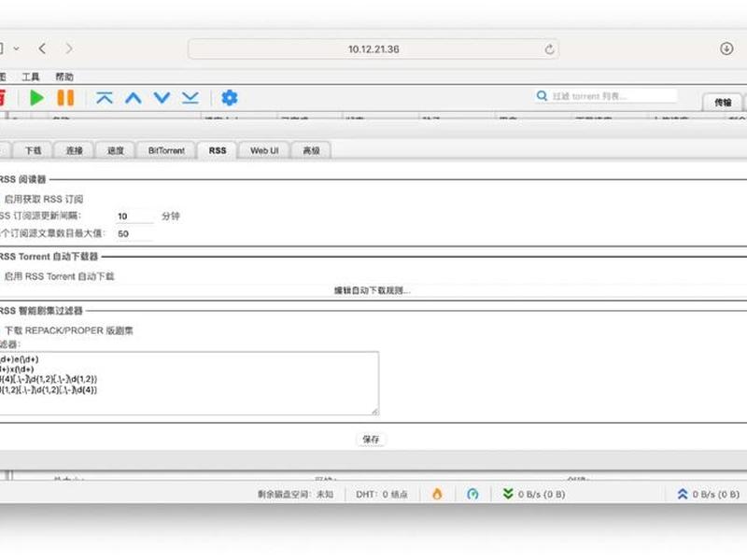Open options with the blue gear icon
The width and height of the screenshot is (747, 560).
coord(229,98)
